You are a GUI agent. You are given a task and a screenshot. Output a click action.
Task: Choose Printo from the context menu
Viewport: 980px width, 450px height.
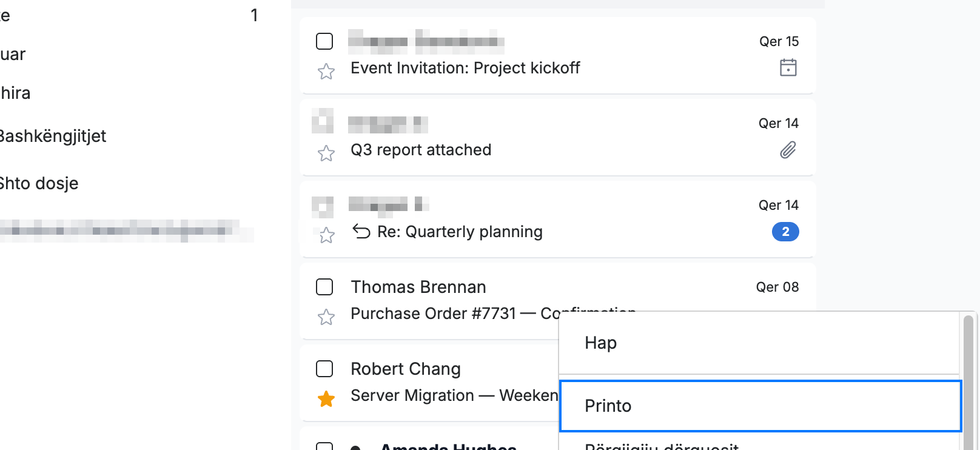[x=760, y=406]
